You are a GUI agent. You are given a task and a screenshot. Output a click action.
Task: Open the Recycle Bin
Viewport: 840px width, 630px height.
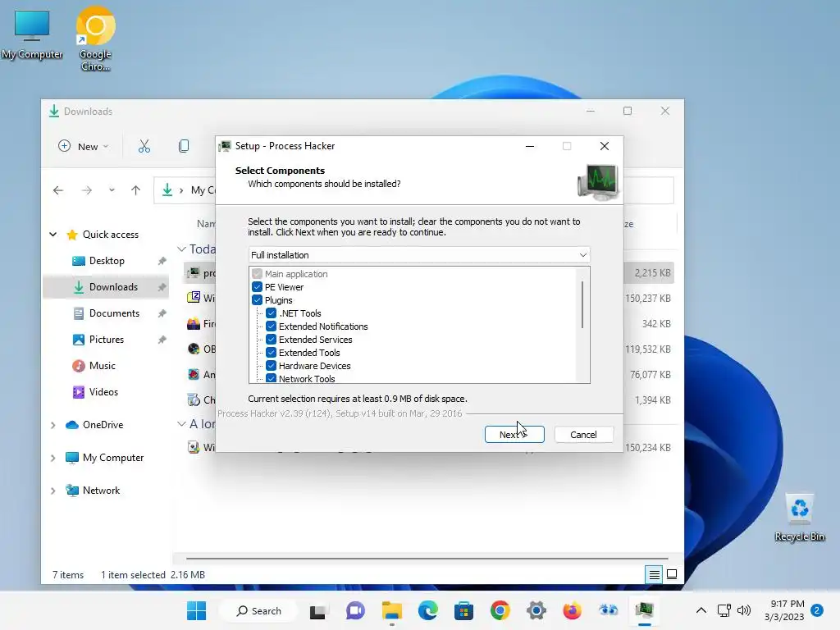tap(799, 518)
